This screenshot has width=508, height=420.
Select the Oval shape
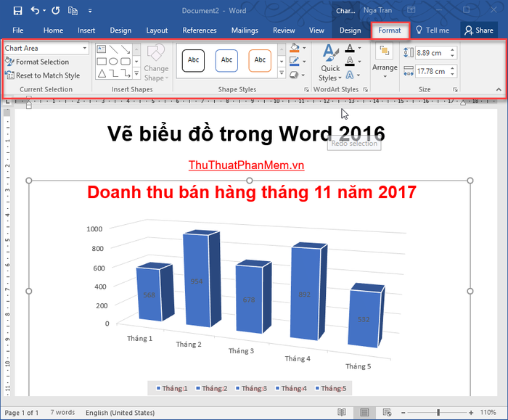point(113,61)
